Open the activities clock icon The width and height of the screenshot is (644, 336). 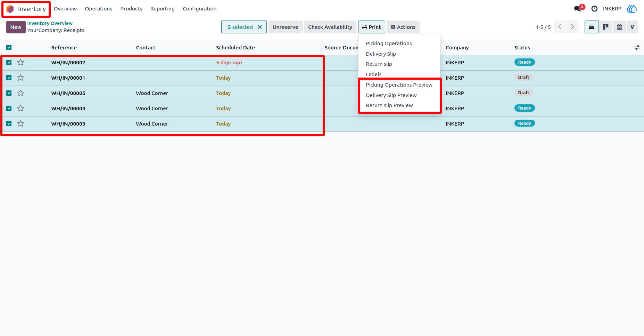(x=595, y=9)
